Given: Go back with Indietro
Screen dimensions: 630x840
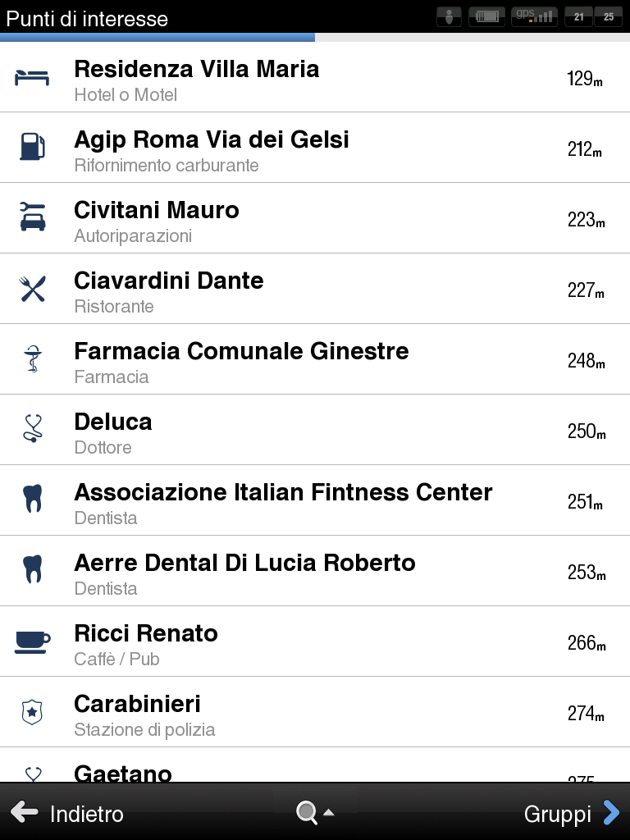Looking at the screenshot, I should 67,813.
